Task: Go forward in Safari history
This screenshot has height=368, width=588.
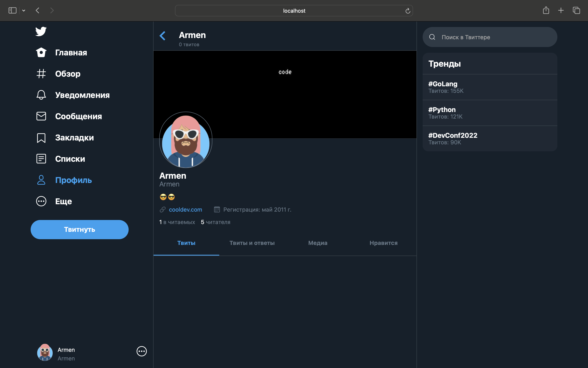Action: click(52, 10)
